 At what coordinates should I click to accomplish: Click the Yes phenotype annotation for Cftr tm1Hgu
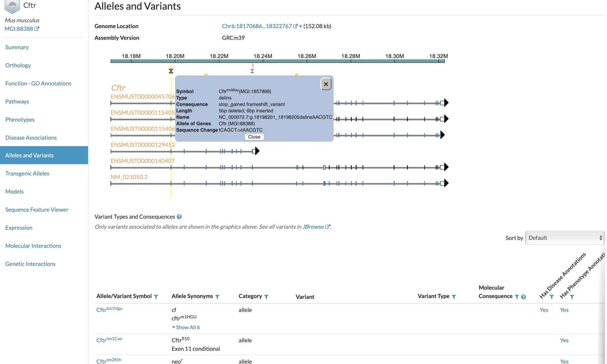click(564, 310)
